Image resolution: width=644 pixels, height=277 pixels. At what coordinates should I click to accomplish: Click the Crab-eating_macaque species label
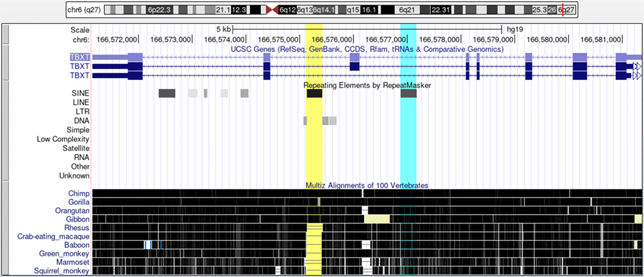59,237
